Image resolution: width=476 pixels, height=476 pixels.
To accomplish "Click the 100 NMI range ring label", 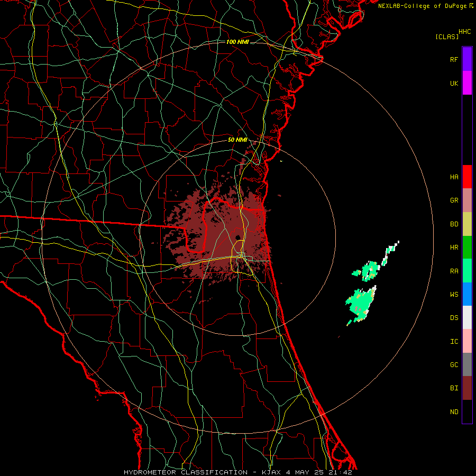I will pyautogui.click(x=237, y=42).
